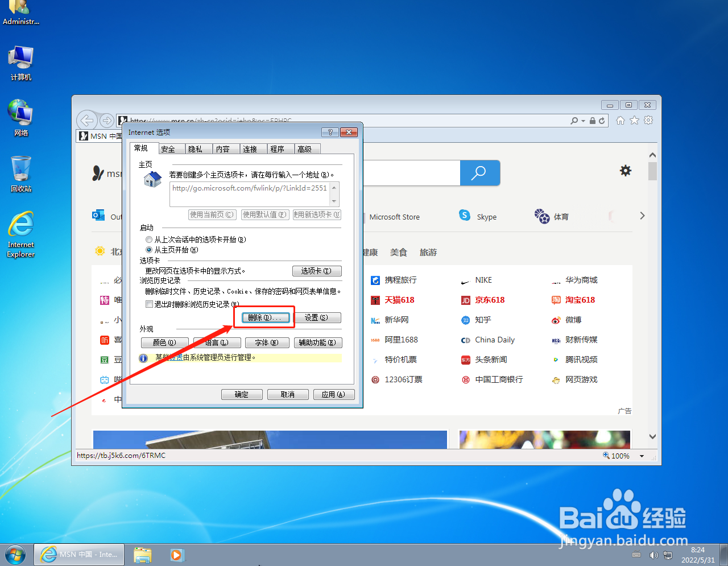Click the volume speaker tray icon
Screen dimensions: 728x566
653,555
